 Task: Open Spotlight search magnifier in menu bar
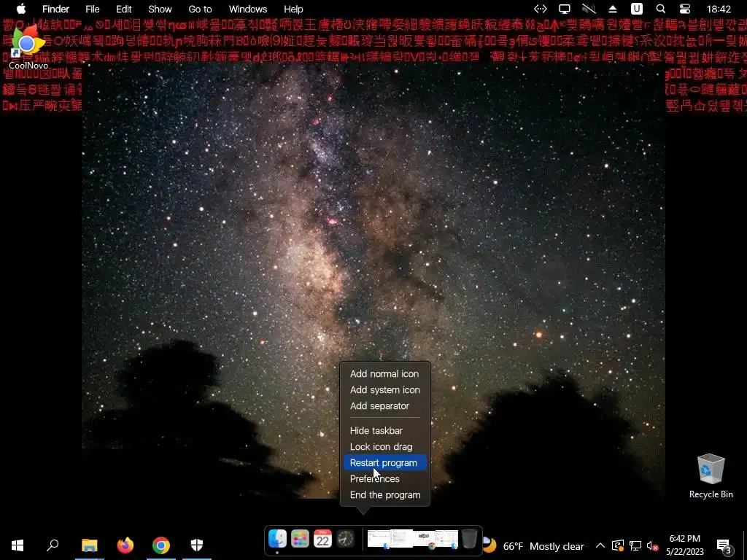(x=661, y=9)
